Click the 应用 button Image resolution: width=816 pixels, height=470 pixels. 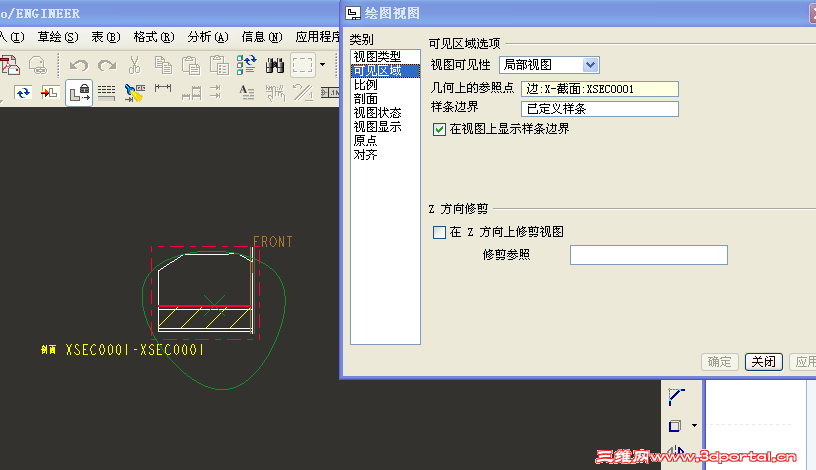click(x=804, y=362)
